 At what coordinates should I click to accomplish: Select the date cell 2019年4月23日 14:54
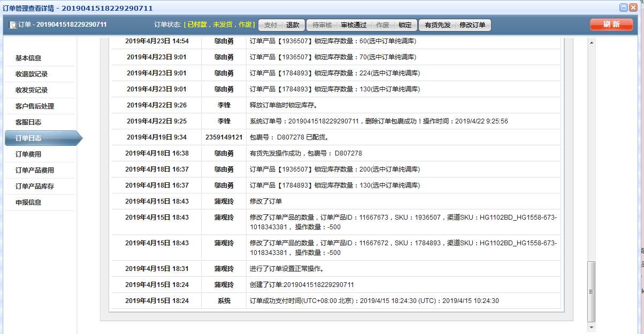[x=157, y=41]
